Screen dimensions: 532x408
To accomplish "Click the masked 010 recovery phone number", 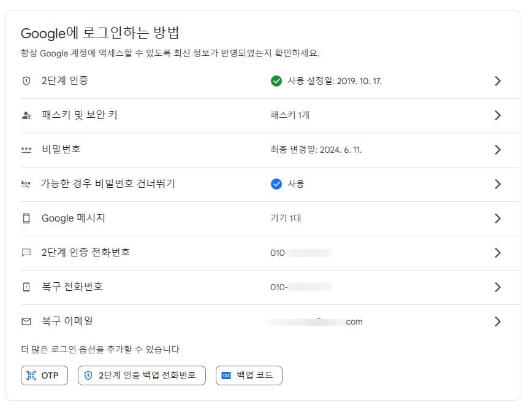I will click(300, 287).
